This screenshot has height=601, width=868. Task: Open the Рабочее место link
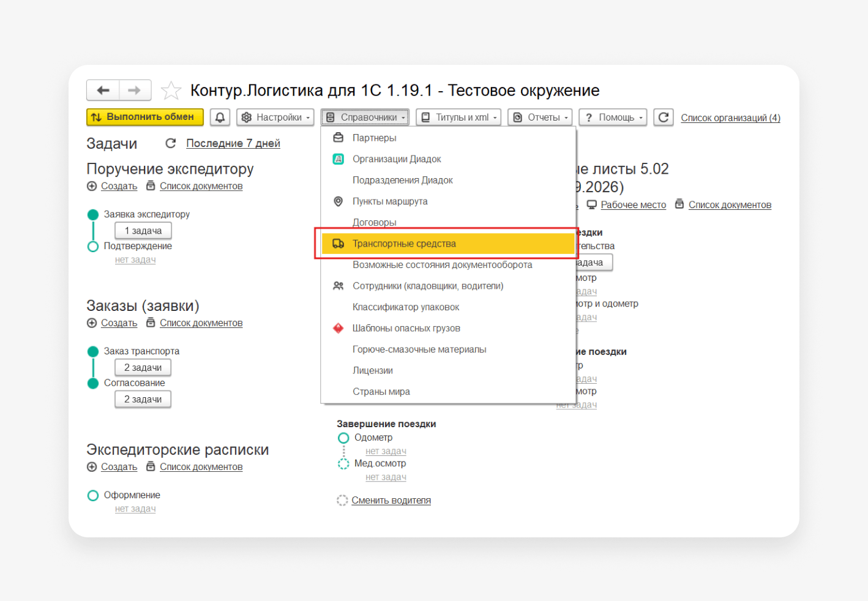tap(634, 205)
